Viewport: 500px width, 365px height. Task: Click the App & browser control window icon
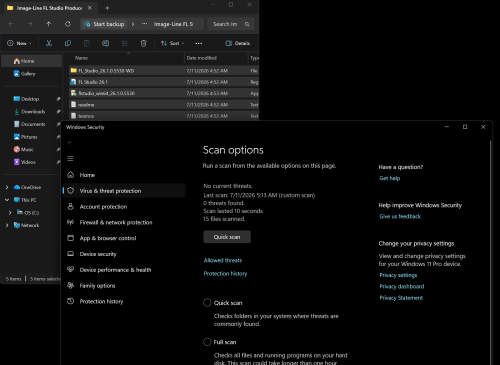(x=70, y=238)
